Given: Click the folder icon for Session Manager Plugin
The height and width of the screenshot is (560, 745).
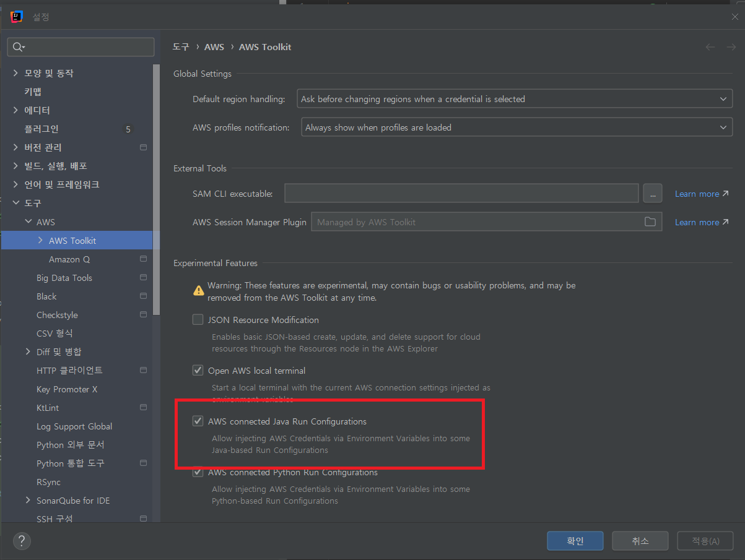Looking at the screenshot, I should click(650, 222).
